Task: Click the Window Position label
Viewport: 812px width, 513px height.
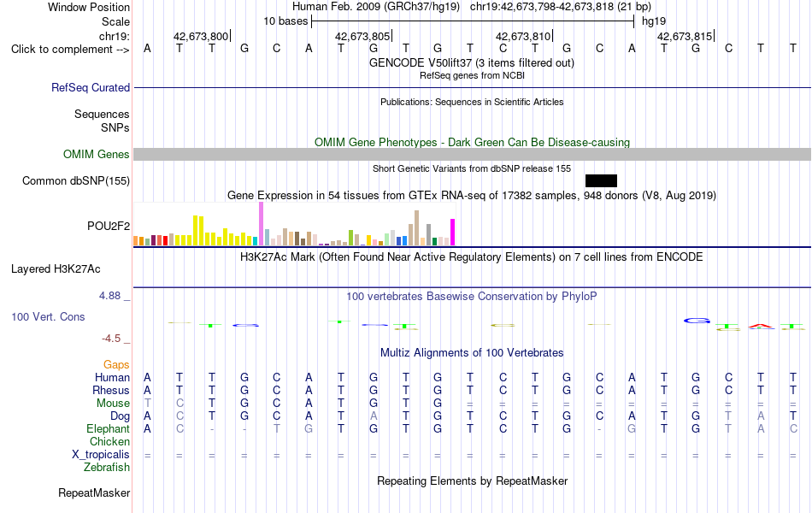Action: coord(89,7)
